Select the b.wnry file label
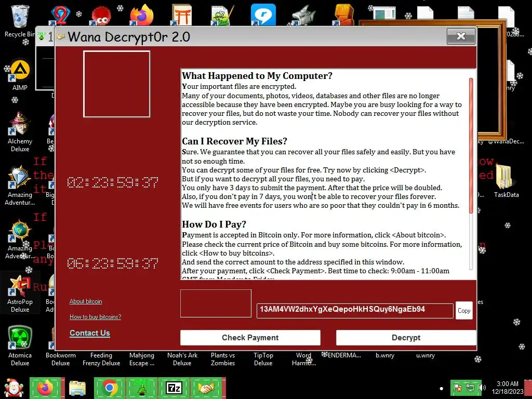This screenshot has height=399, width=532. click(x=385, y=355)
